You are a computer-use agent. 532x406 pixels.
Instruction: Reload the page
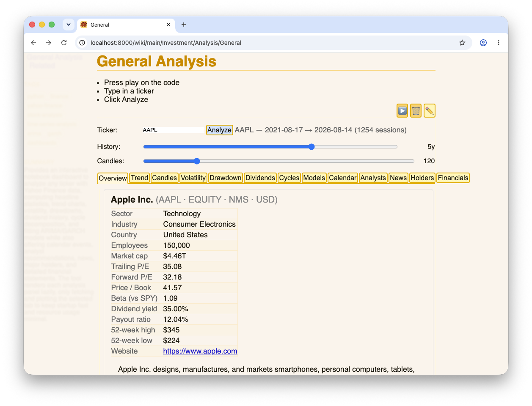tap(64, 43)
